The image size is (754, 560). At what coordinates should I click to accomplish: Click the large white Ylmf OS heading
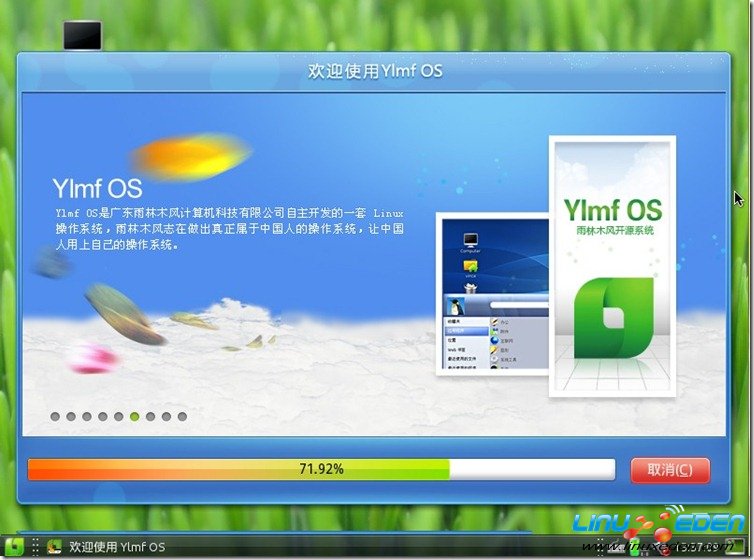(97, 188)
